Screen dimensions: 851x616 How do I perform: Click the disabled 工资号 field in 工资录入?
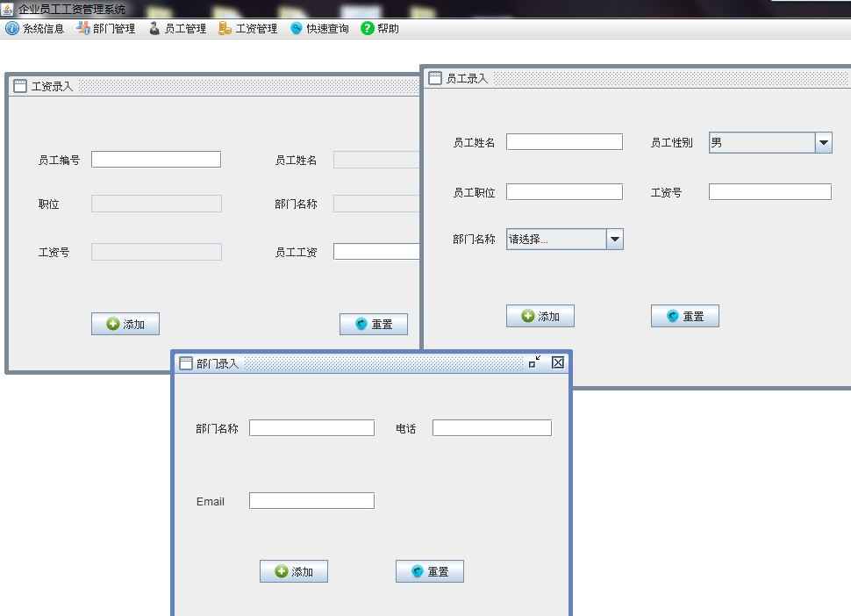coord(156,252)
